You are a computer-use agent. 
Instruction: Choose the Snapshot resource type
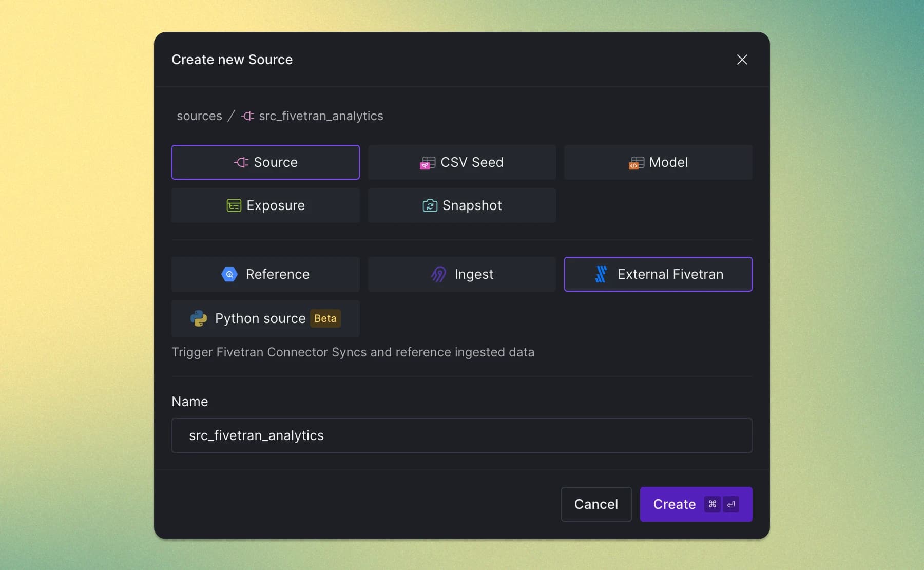coord(461,205)
